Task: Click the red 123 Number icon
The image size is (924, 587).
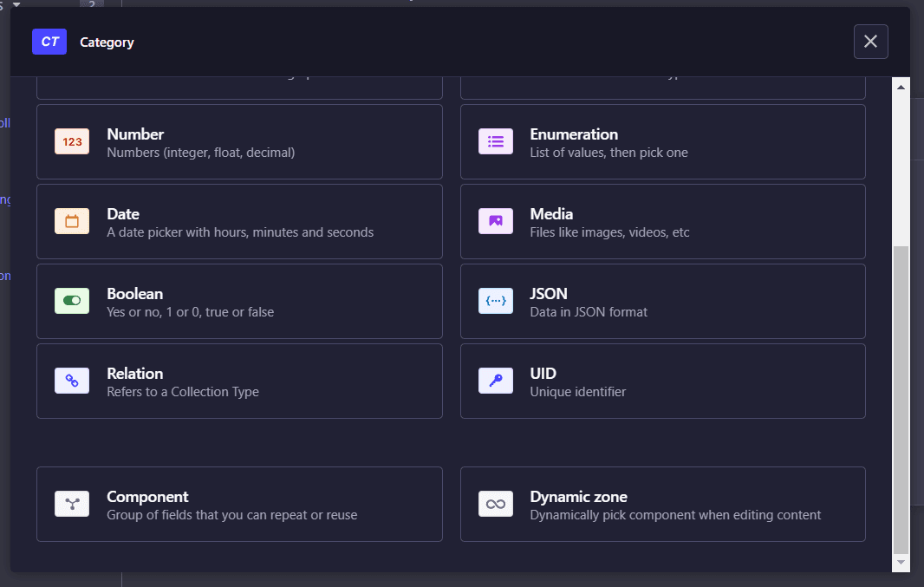Action: pyautogui.click(x=72, y=141)
